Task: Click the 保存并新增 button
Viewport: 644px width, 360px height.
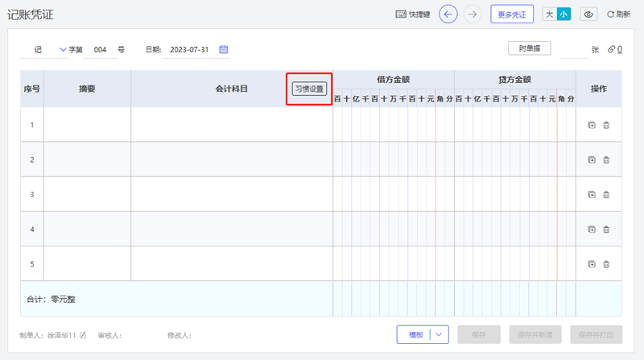Action: click(535, 335)
